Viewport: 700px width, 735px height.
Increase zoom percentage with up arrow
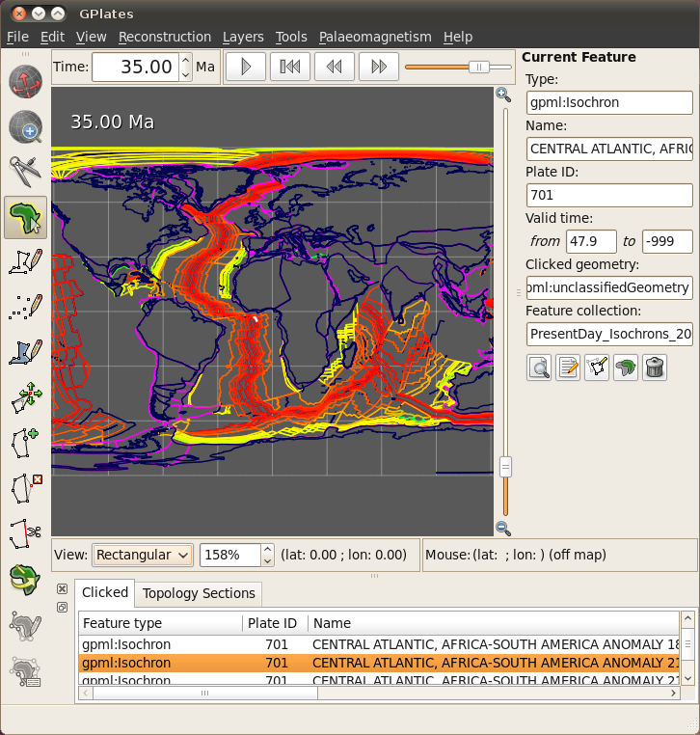click(267, 549)
